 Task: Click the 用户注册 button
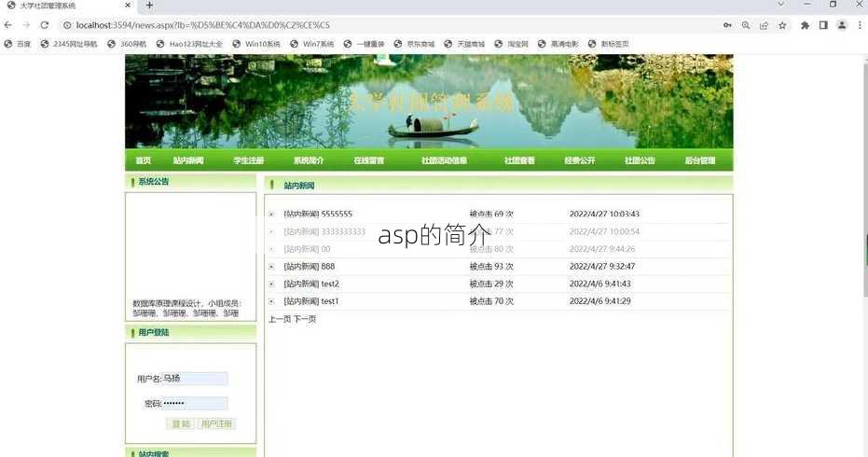[216, 423]
